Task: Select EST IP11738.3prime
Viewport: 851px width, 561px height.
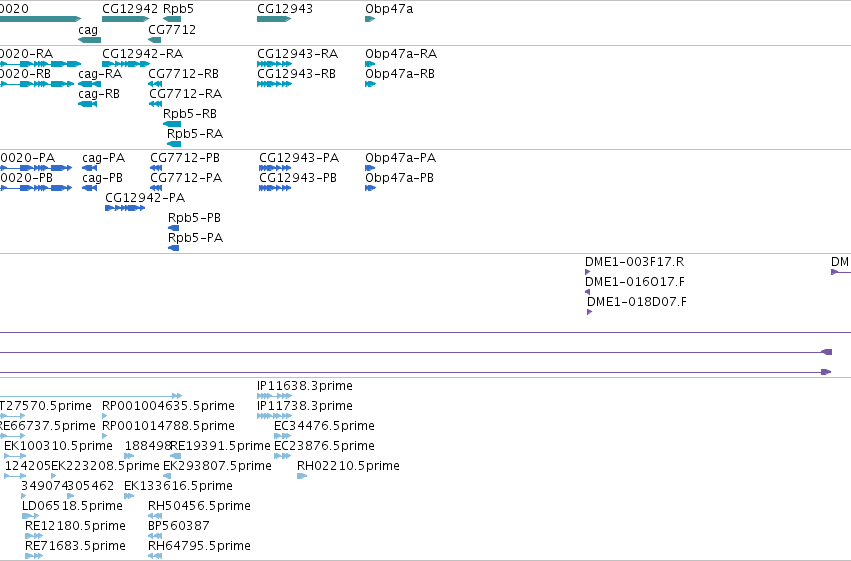Action: pyautogui.click(x=305, y=406)
